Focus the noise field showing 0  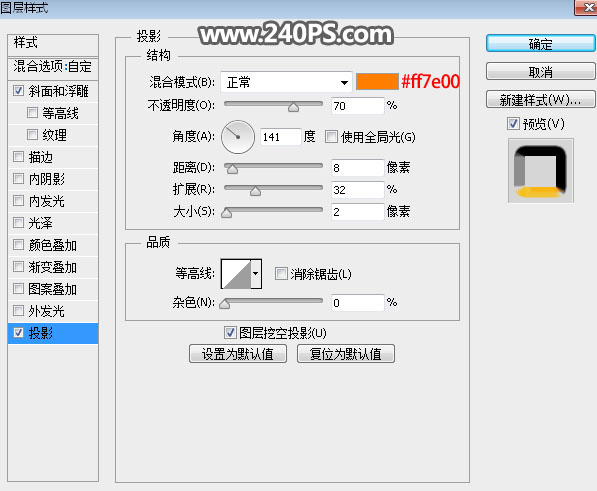click(358, 303)
